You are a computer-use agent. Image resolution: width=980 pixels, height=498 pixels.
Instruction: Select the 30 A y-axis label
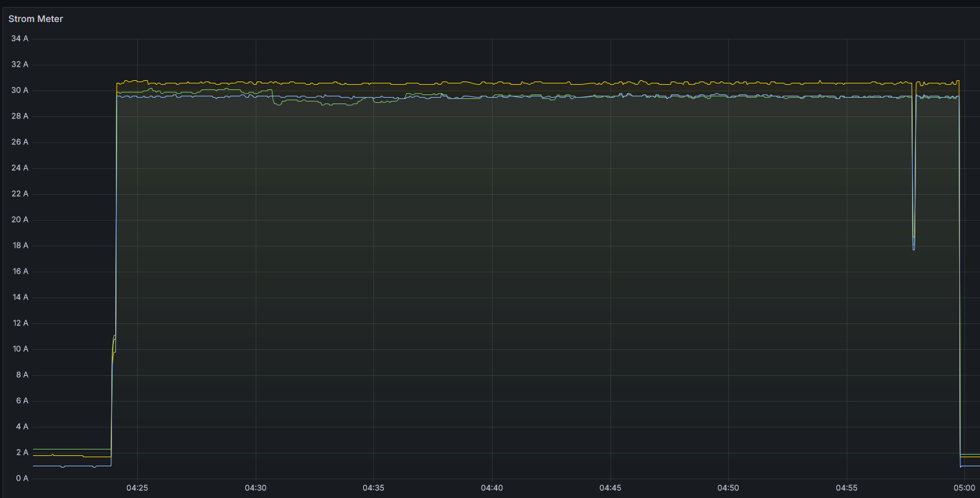(20, 91)
